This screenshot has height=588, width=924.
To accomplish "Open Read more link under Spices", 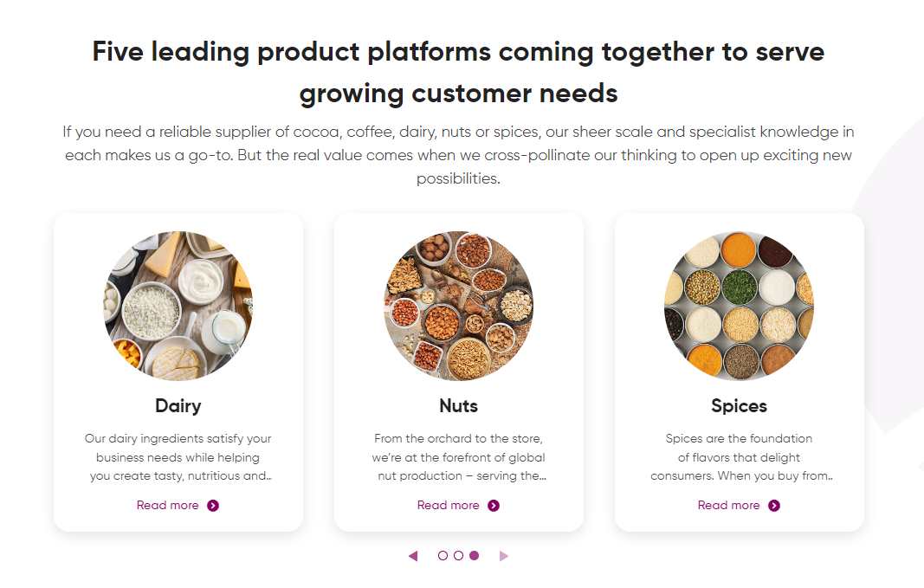I will 729,506.
